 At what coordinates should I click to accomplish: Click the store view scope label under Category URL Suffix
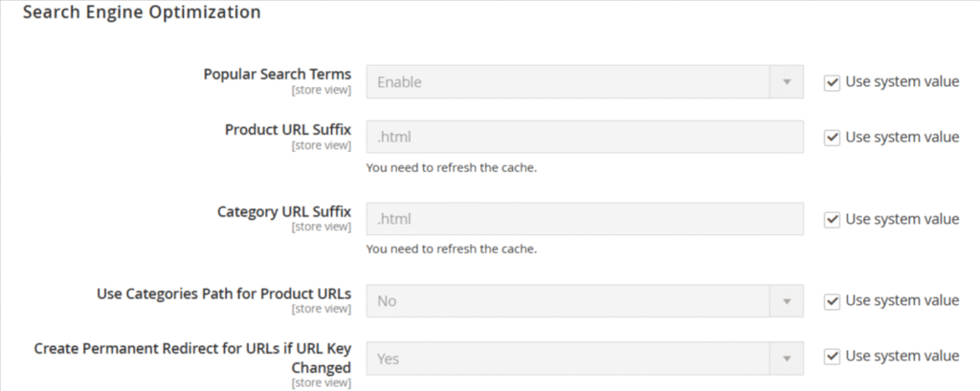321,228
